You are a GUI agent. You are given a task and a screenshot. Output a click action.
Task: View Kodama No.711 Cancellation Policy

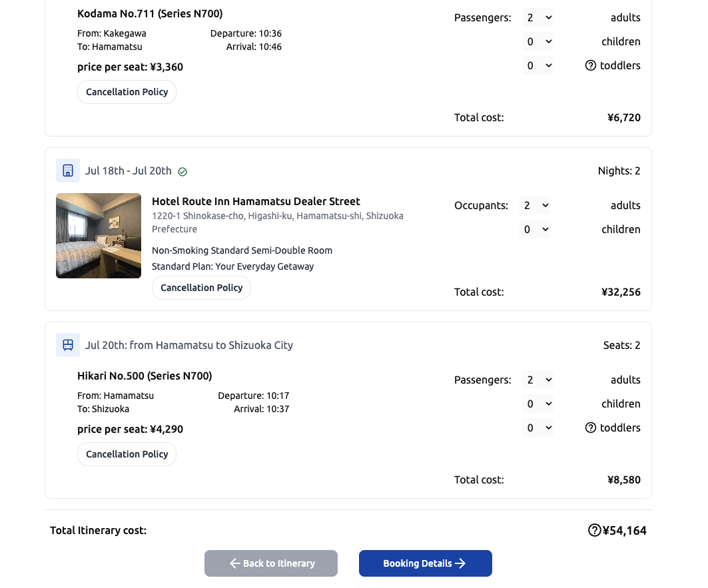point(127,92)
